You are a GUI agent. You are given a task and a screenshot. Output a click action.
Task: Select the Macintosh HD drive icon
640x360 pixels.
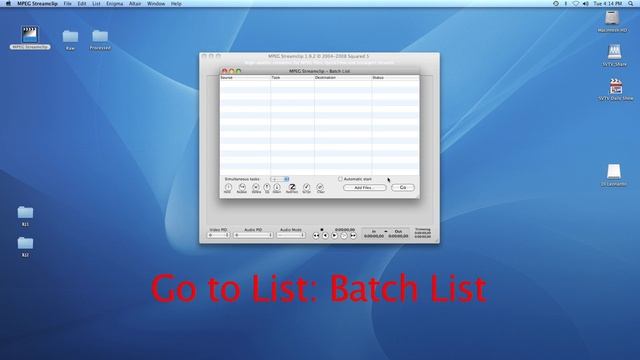(x=612, y=22)
